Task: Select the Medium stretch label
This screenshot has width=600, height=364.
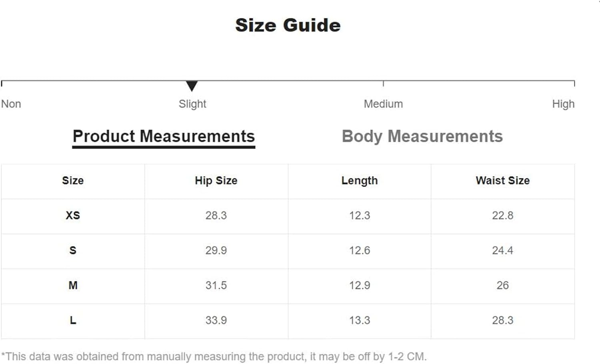Action: 383,104
